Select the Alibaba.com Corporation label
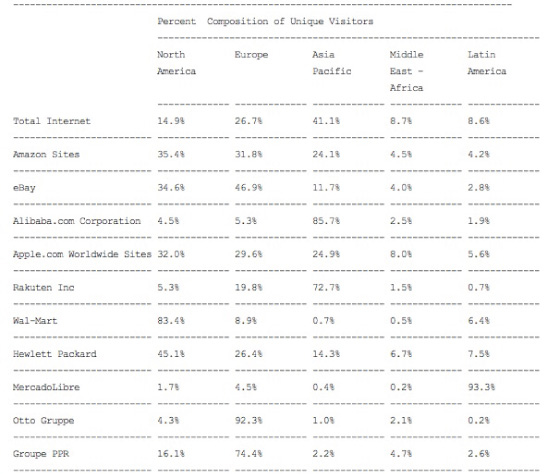Viewport: 544px width, 474px height. point(77,221)
